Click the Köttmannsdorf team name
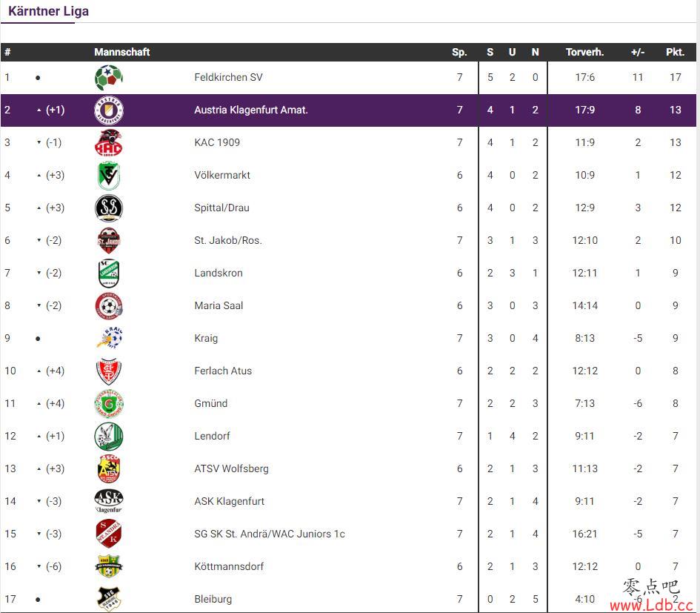The height and width of the screenshot is (613, 700). click(x=229, y=566)
